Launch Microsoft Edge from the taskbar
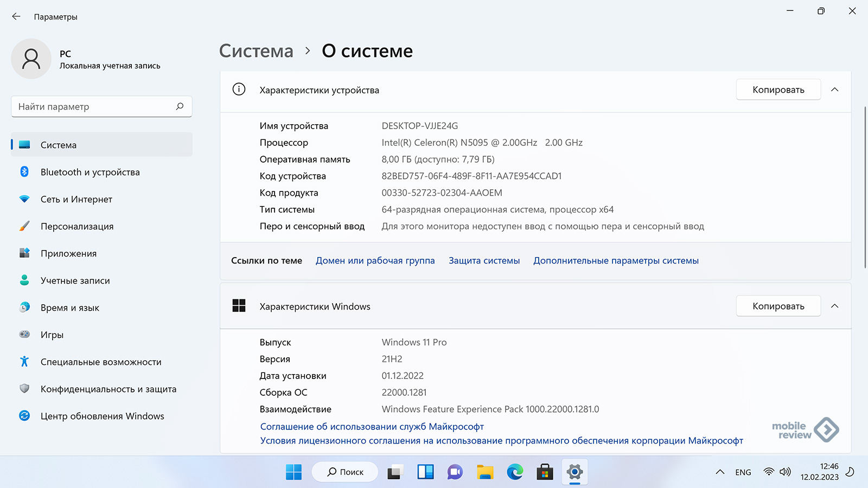The height and width of the screenshot is (488, 868). click(x=515, y=472)
